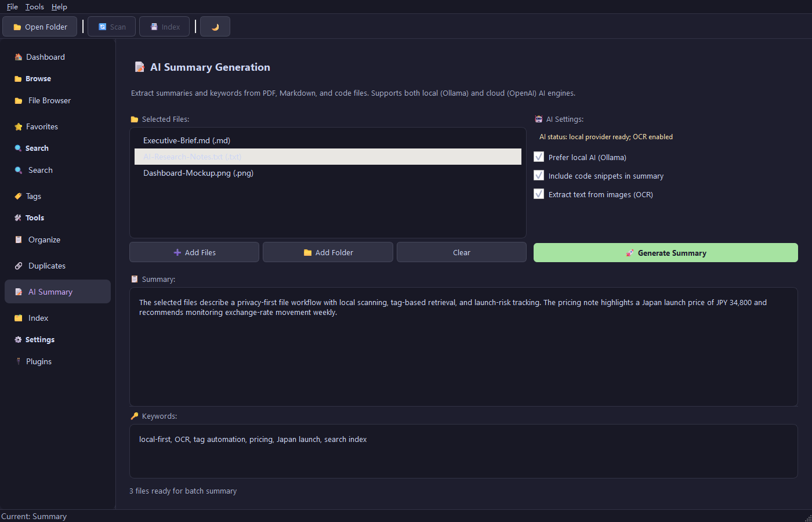Open Favorites in the sidebar

coord(57,126)
